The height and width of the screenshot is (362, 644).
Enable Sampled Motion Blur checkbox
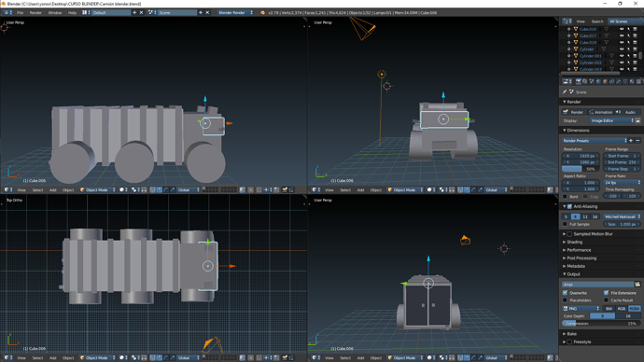pos(569,234)
